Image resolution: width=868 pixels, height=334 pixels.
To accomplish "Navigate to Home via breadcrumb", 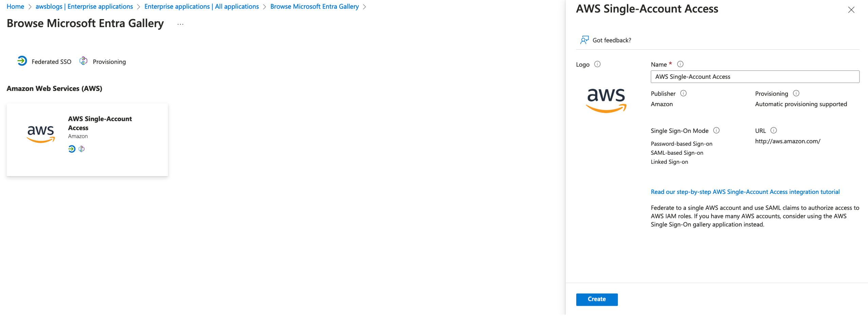I will (x=15, y=6).
